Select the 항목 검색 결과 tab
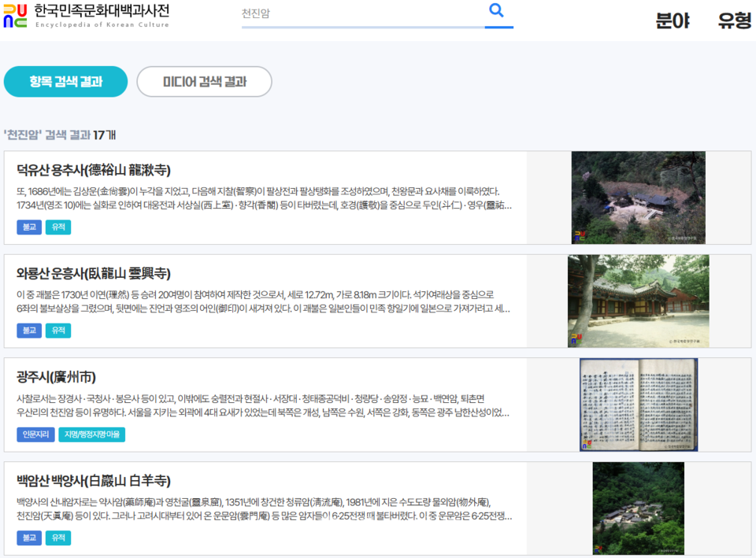 pyautogui.click(x=65, y=81)
